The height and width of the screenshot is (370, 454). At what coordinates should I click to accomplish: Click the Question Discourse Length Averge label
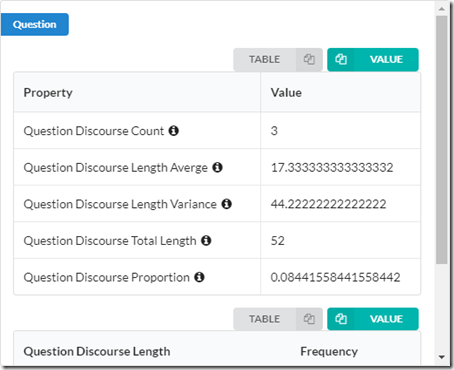click(x=116, y=167)
